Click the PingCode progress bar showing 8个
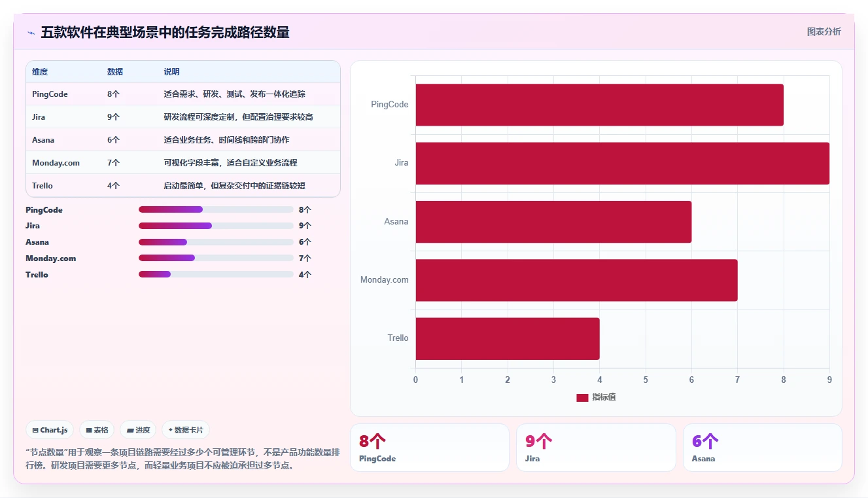This screenshot has height=498, width=868. [x=216, y=209]
